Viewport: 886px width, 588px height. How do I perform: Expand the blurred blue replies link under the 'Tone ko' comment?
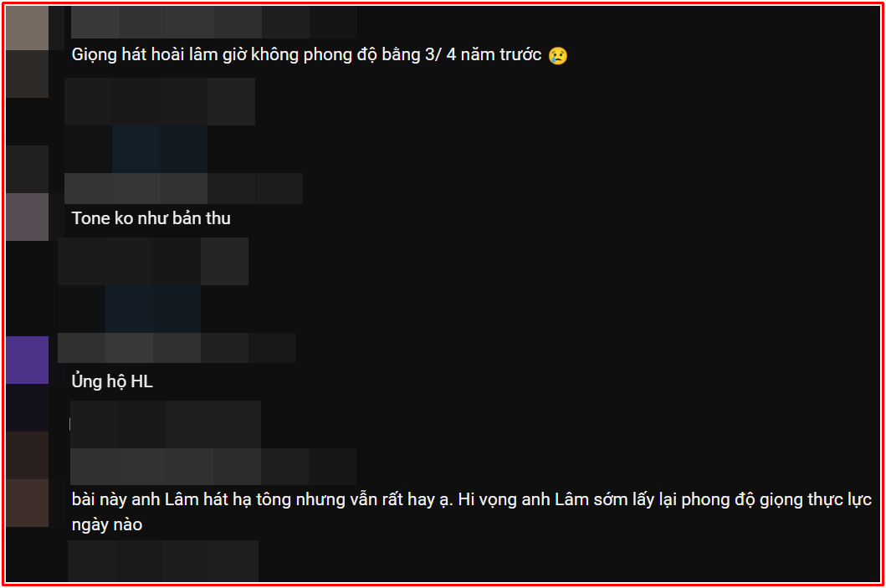(153, 309)
